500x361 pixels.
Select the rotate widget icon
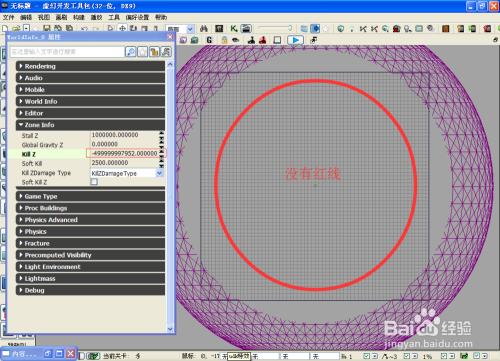point(133,29)
